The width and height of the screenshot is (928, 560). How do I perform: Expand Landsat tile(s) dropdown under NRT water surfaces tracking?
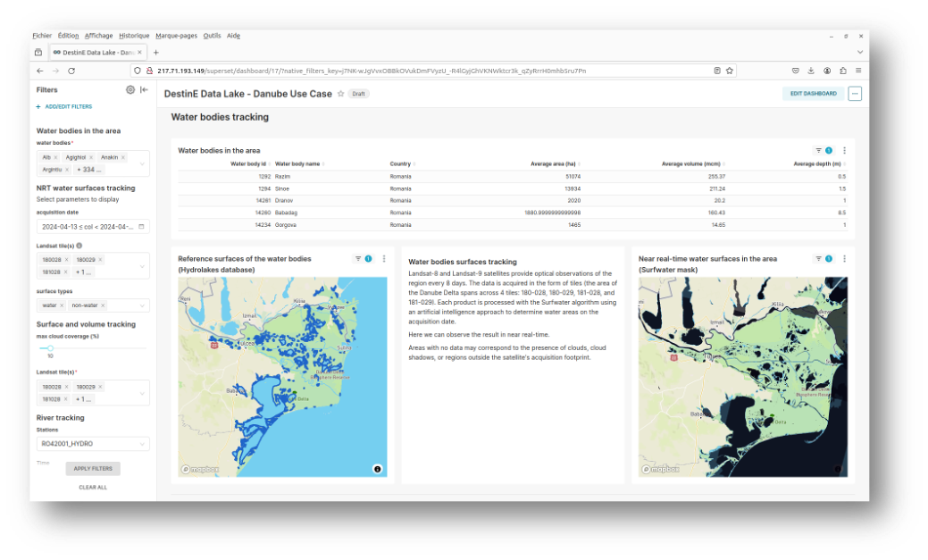[x=142, y=266]
